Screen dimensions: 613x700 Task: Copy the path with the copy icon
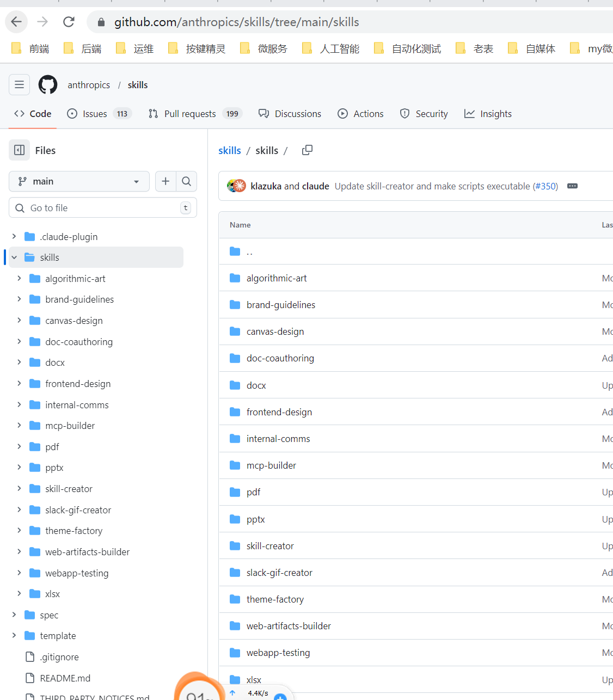click(307, 150)
